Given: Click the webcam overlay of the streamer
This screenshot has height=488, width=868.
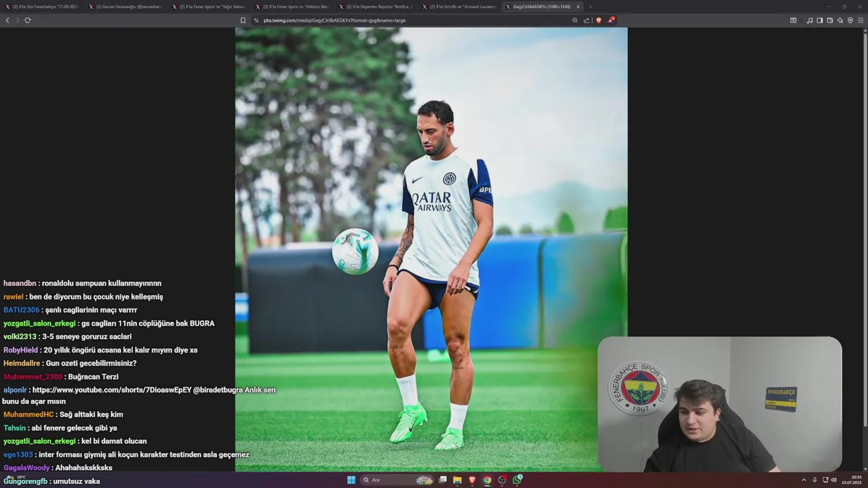Looking at the screenshot, I should click(719, 404).
